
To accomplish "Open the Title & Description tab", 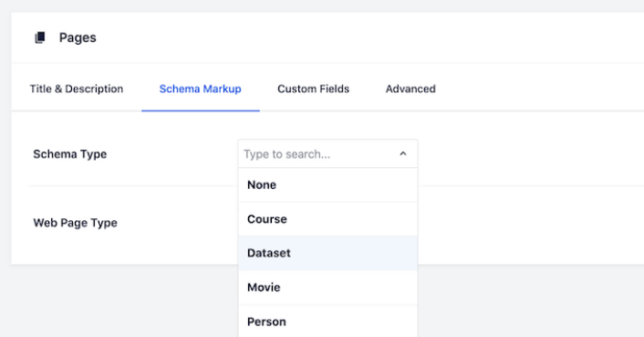I will 77,89.
